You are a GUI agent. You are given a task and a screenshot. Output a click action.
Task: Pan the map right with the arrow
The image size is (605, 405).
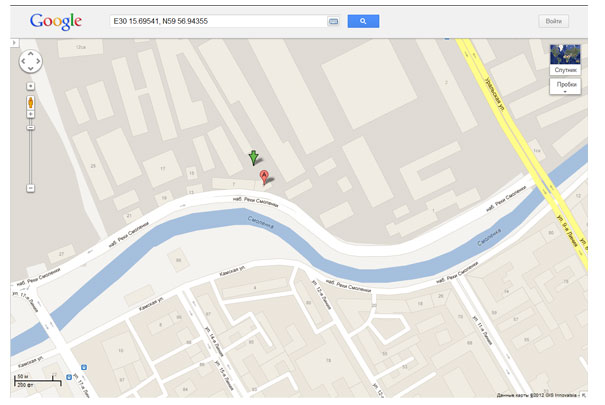click(38, 61)
